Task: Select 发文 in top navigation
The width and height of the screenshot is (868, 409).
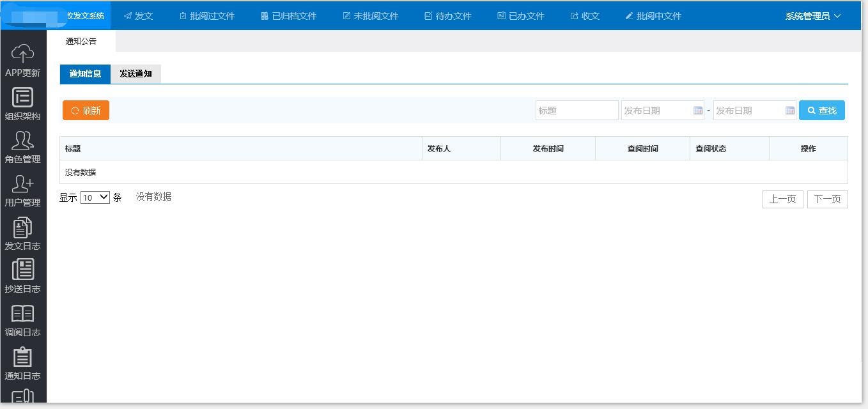Action: pos(139,15)
